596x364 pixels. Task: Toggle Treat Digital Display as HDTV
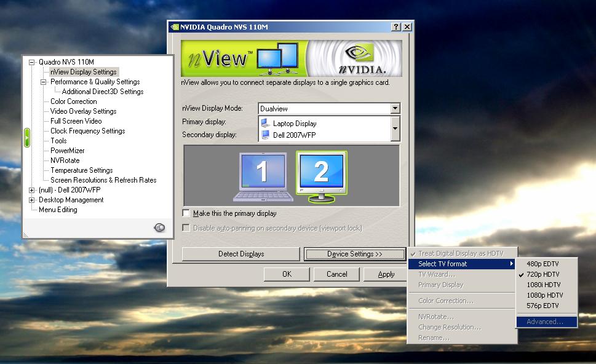[x=461, y=253]
